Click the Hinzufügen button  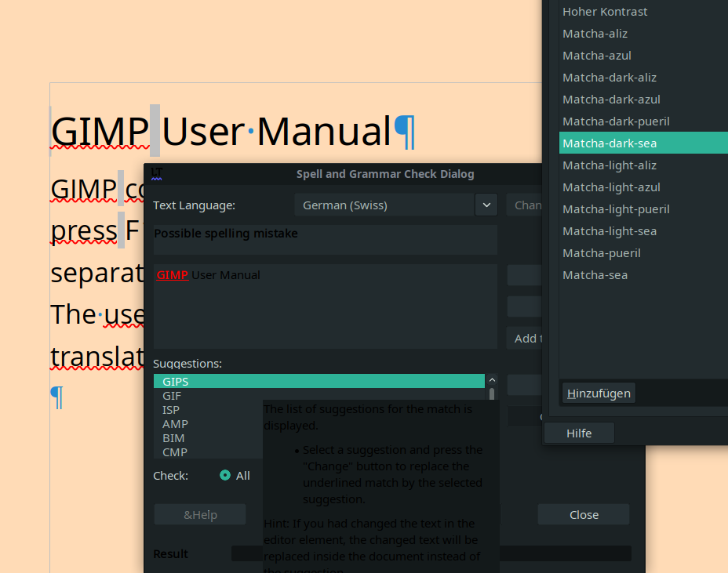599,393
